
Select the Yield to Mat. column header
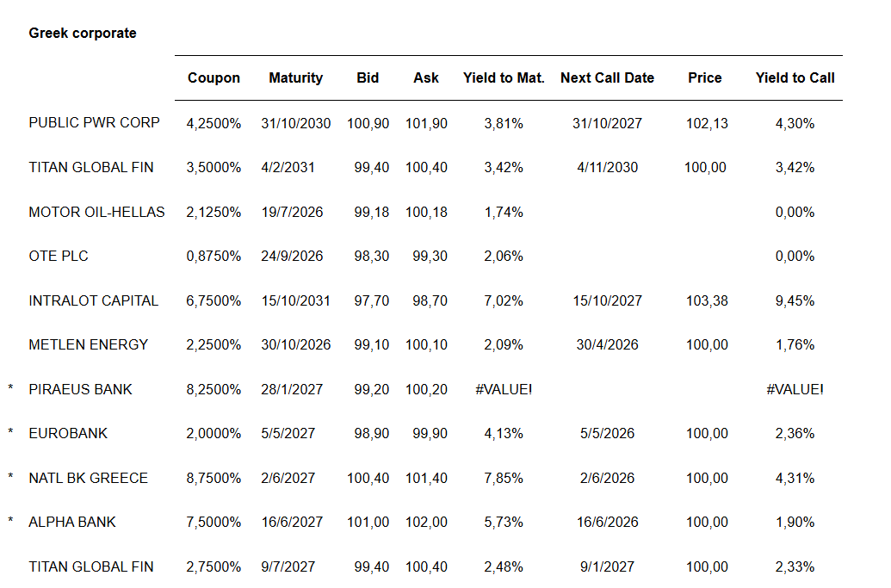point(504,77)
